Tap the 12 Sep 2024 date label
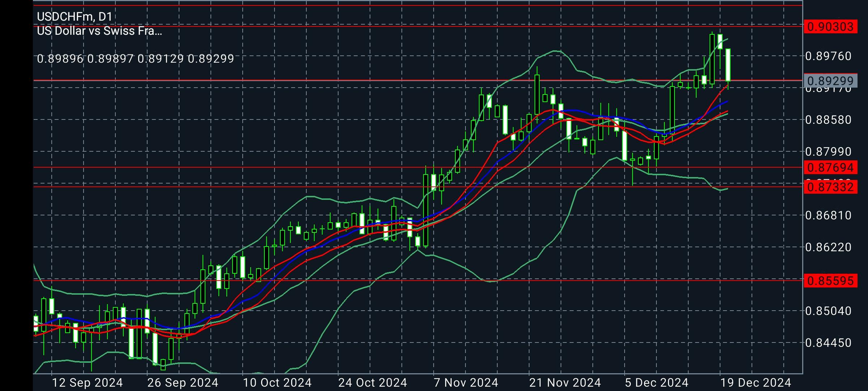Screen dimensions: 868x391 pyautogui.click(x=87, y=383)
